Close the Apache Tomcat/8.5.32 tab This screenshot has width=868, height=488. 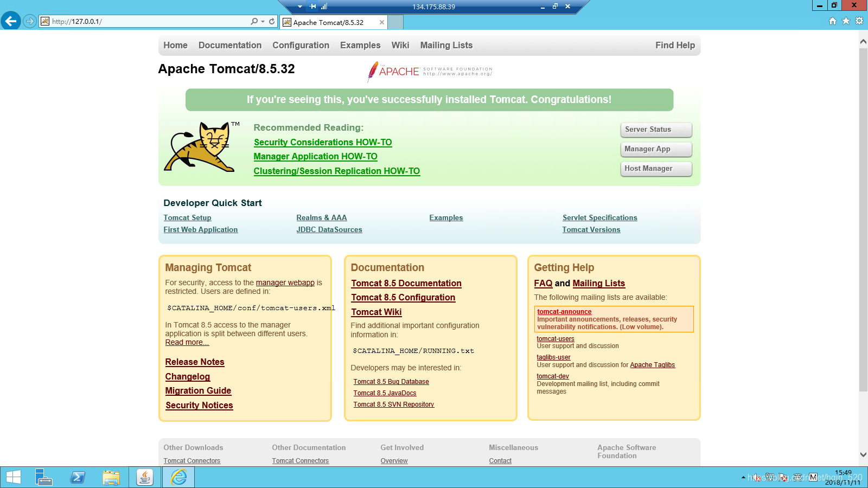(x=382, y=22)
